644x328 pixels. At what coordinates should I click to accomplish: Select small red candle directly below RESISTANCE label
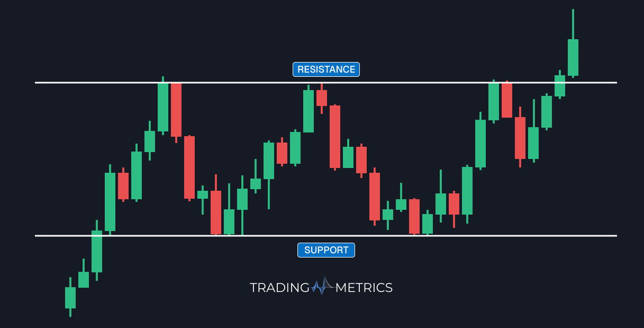click(x=322, y=97)
